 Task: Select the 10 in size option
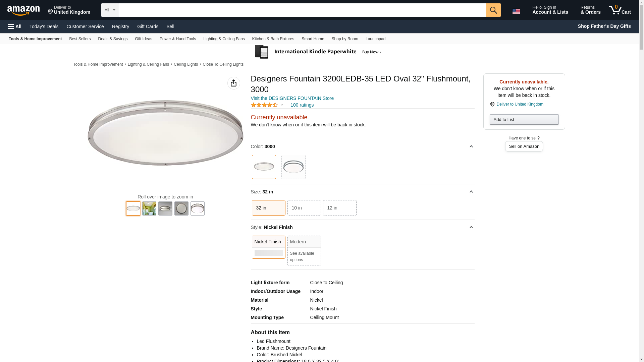(304, 208)
